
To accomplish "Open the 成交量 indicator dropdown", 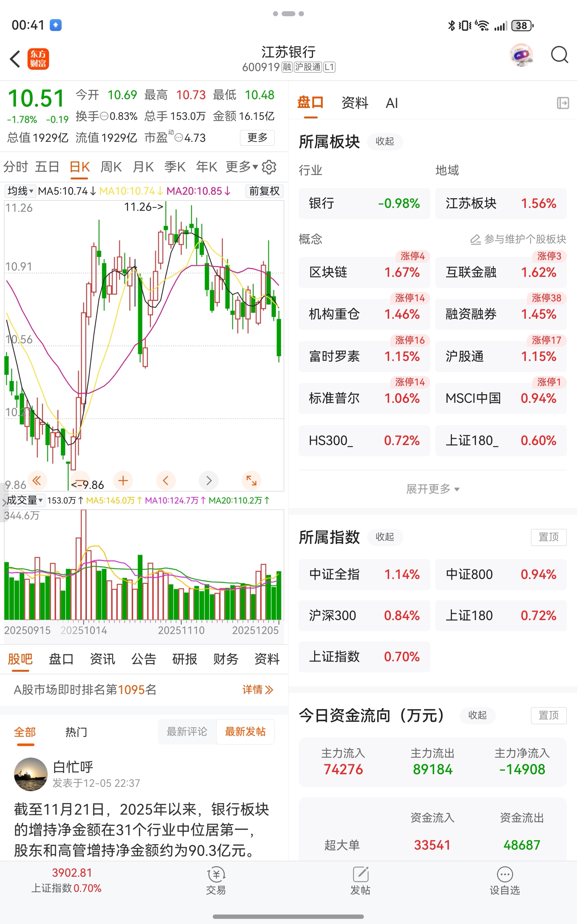I will pyautogui.click(x=25, y=500).
